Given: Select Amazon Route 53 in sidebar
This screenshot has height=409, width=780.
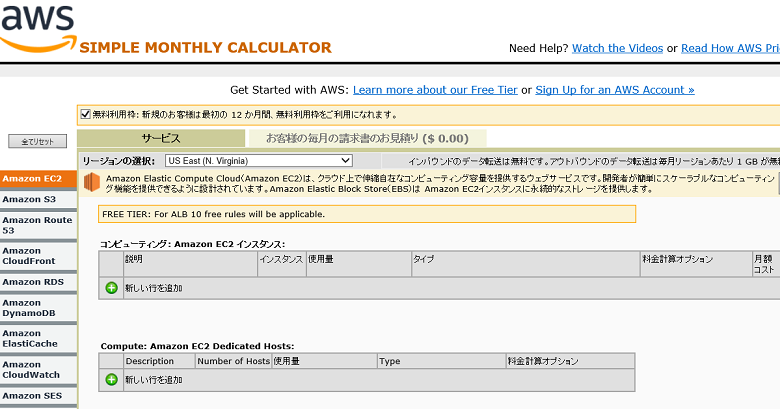Looking at the screenshot, I should pyautogui.click(x=38, y=225).
